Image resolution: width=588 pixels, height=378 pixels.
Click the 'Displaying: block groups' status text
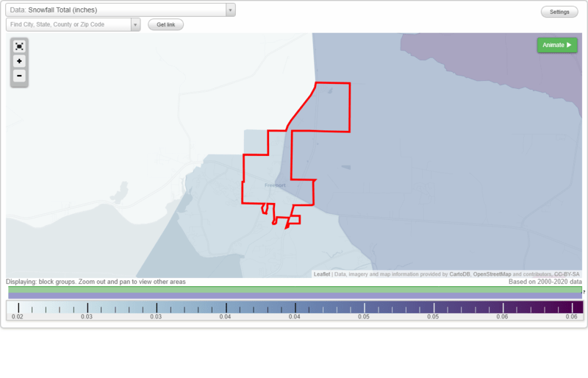[96, 282]
